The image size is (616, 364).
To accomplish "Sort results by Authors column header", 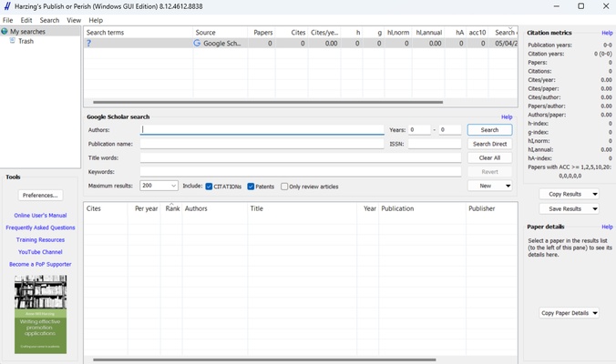I will click(x=215, y=208).
